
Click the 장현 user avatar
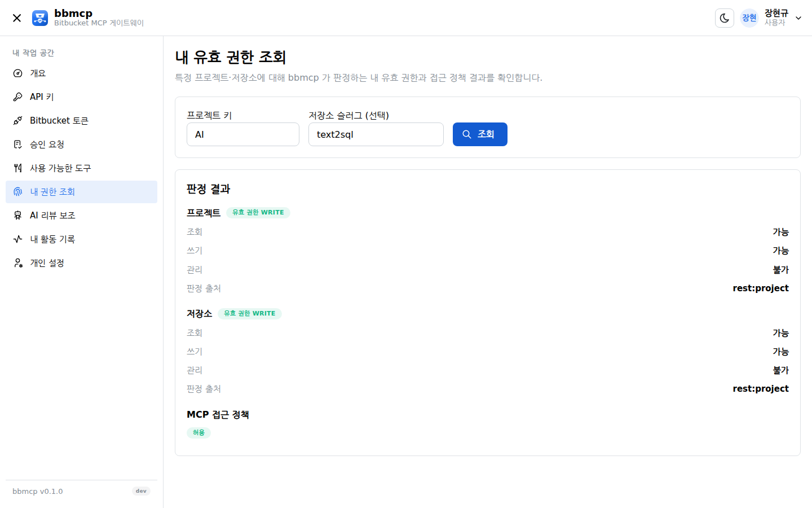(x=749, y=18)
